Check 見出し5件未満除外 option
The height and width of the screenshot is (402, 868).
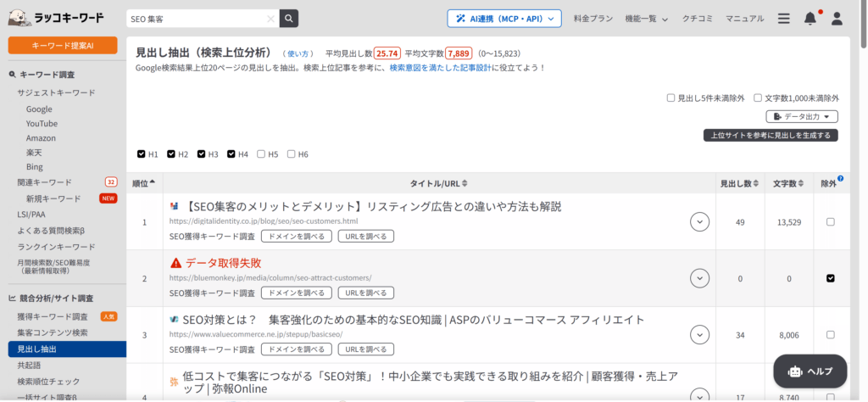[671, 98]
